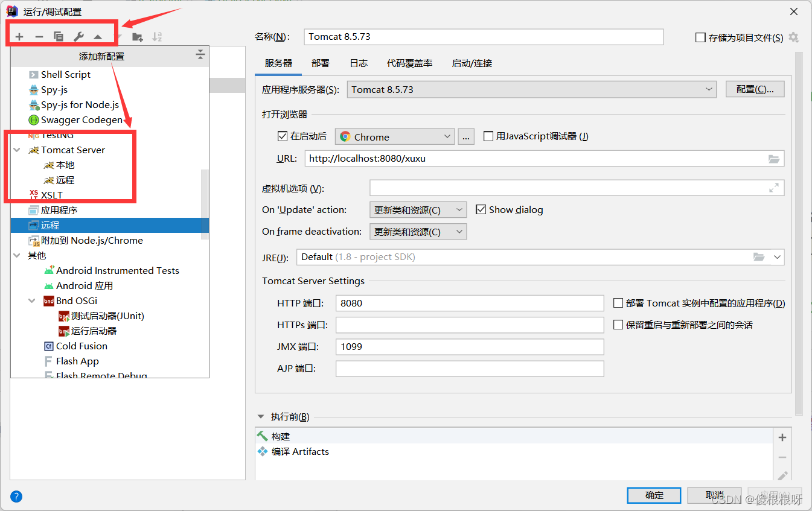Switch to 部署 tab

[321, 63]
